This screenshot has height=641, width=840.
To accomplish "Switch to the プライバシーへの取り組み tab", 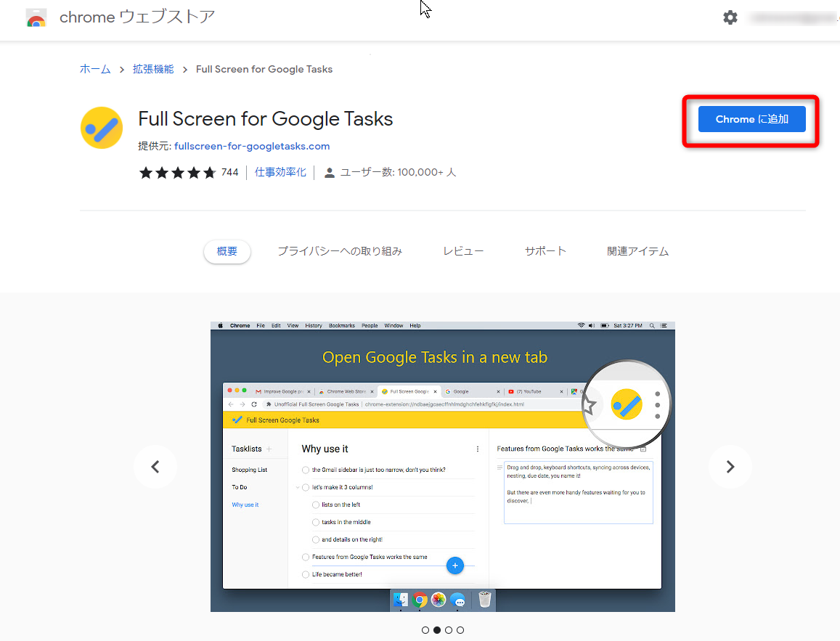I will click(340, 251).
